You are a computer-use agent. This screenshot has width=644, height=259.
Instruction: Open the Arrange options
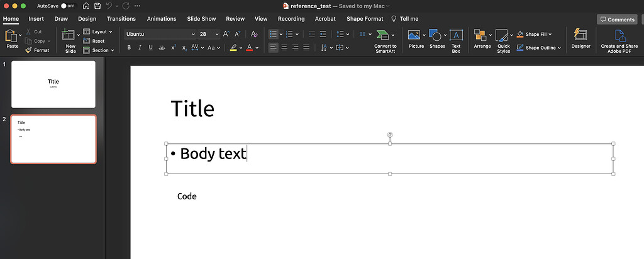[482, 39]
